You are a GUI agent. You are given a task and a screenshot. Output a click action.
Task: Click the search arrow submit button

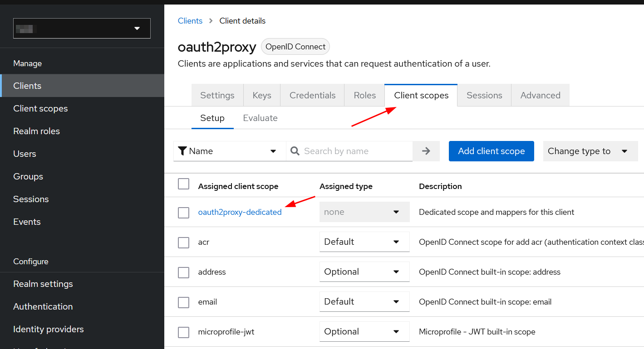click(426, 151)
